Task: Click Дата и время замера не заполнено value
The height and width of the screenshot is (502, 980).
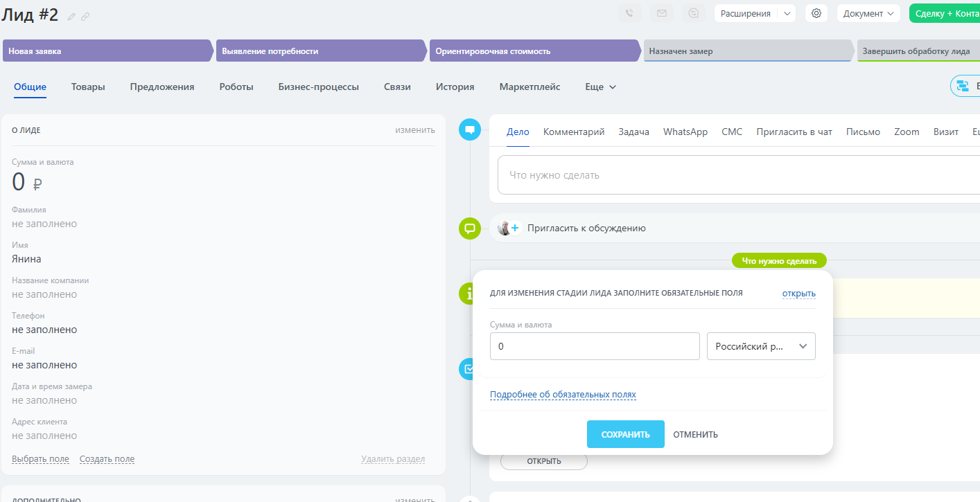Action: click(x=44, y=400)
